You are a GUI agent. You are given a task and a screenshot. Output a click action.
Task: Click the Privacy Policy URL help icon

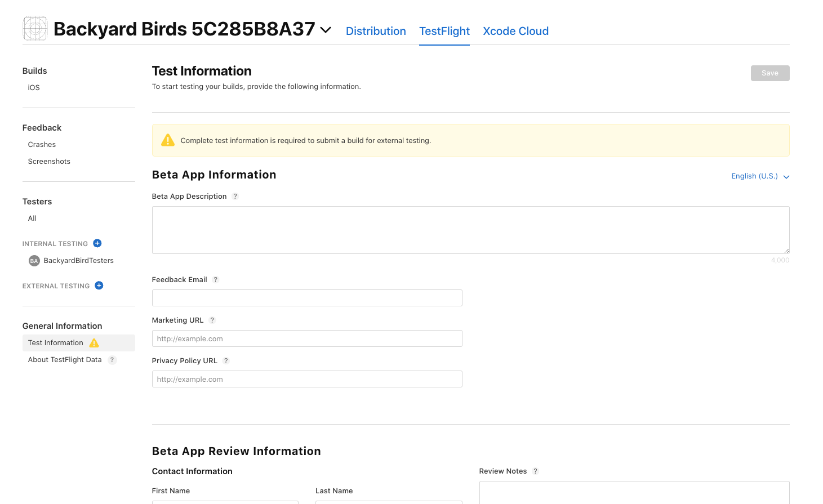pos(226,361)
